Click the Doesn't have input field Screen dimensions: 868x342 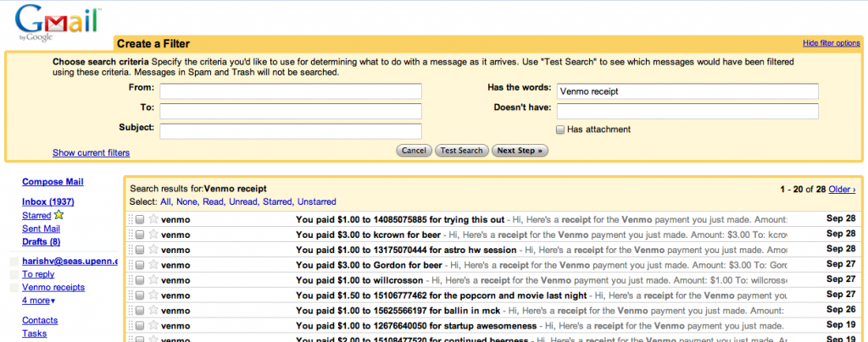(687, 111)
